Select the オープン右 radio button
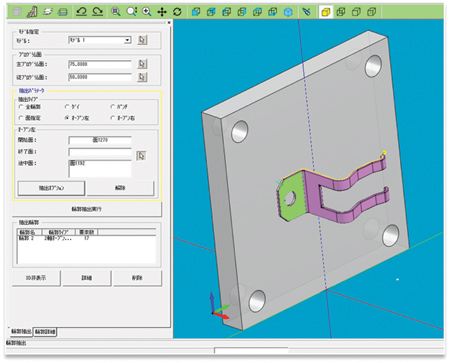The image size is (450, 363). 113,118
